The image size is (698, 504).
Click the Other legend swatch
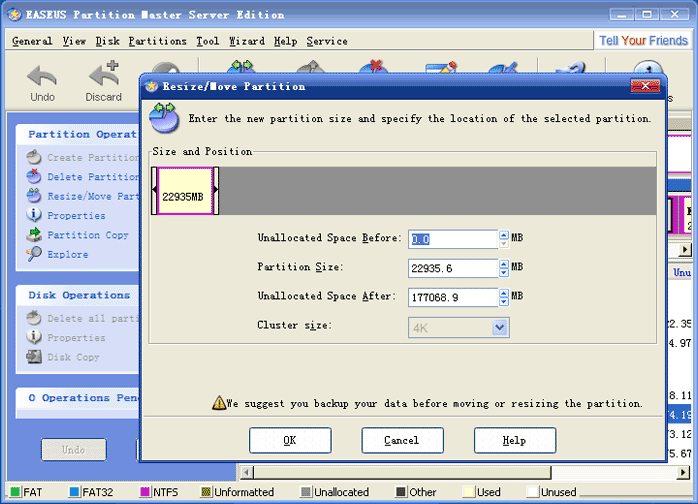(x=401, y=492)
